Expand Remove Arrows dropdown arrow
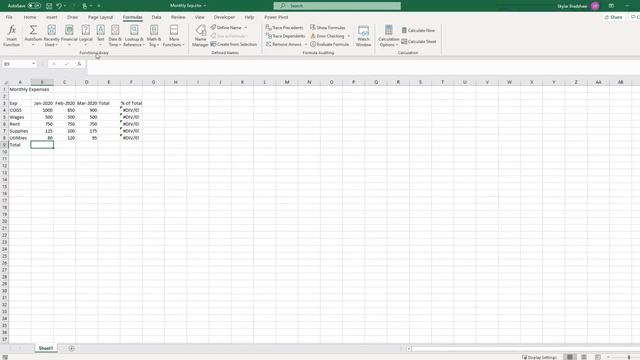Screen dimensions: 640x360 coord(306,44)
